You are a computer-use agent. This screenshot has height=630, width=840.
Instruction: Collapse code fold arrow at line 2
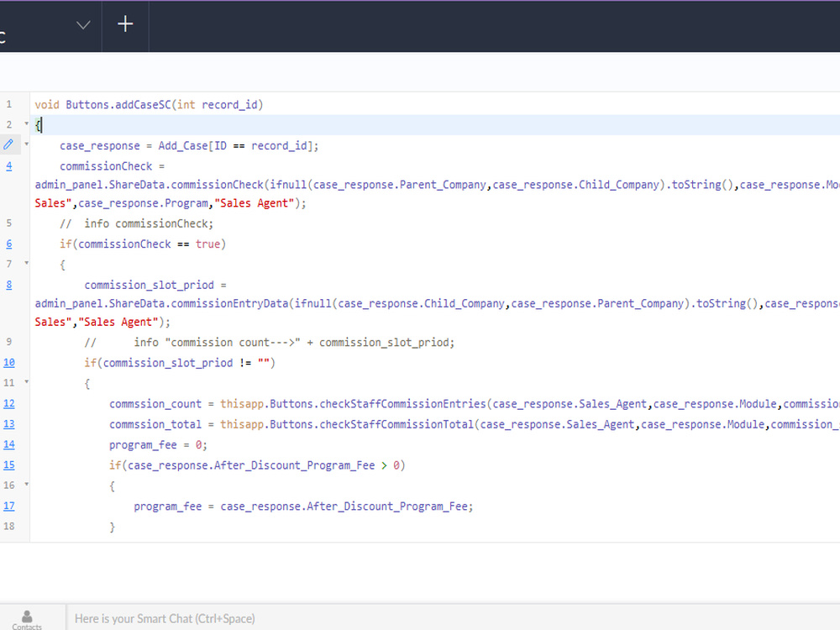(26, 123)
